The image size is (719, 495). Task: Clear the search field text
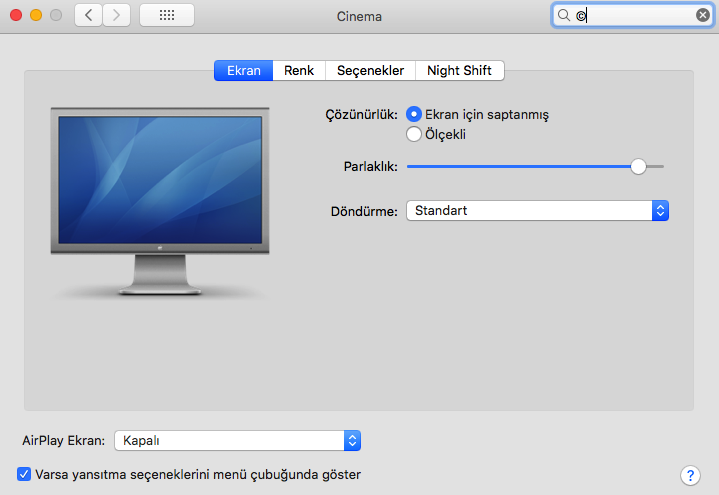tap(703, 16)
